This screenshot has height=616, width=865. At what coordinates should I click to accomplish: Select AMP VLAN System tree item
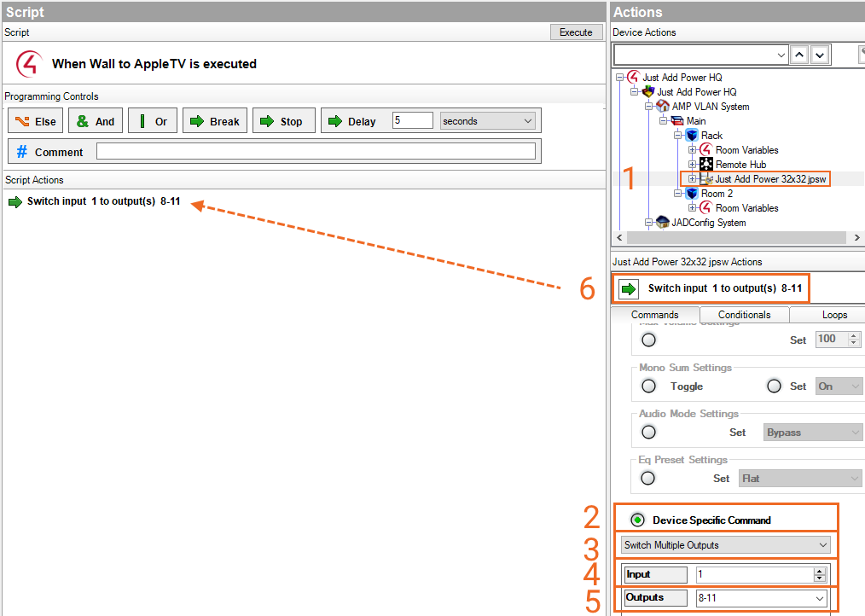[711, 107]
